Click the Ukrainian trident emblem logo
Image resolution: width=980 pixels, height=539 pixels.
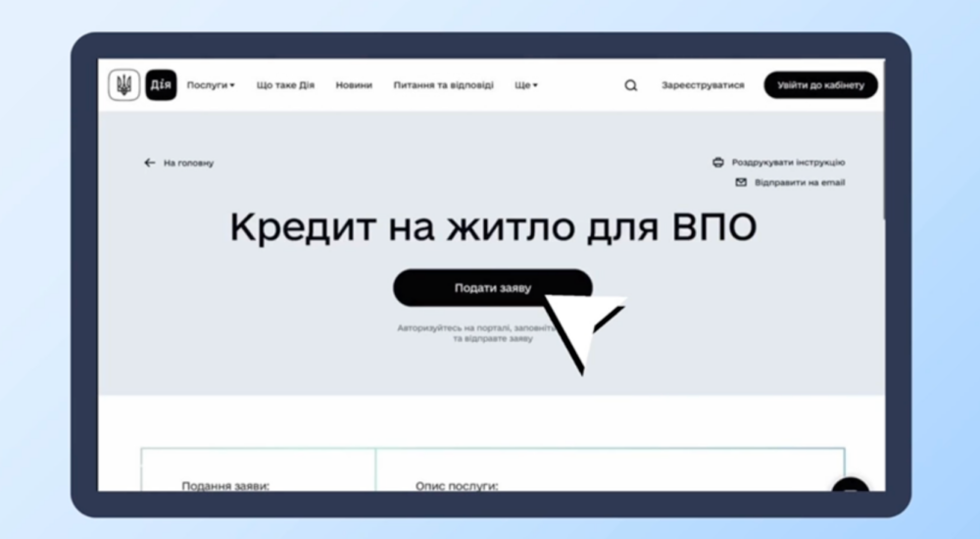point(123,85)
